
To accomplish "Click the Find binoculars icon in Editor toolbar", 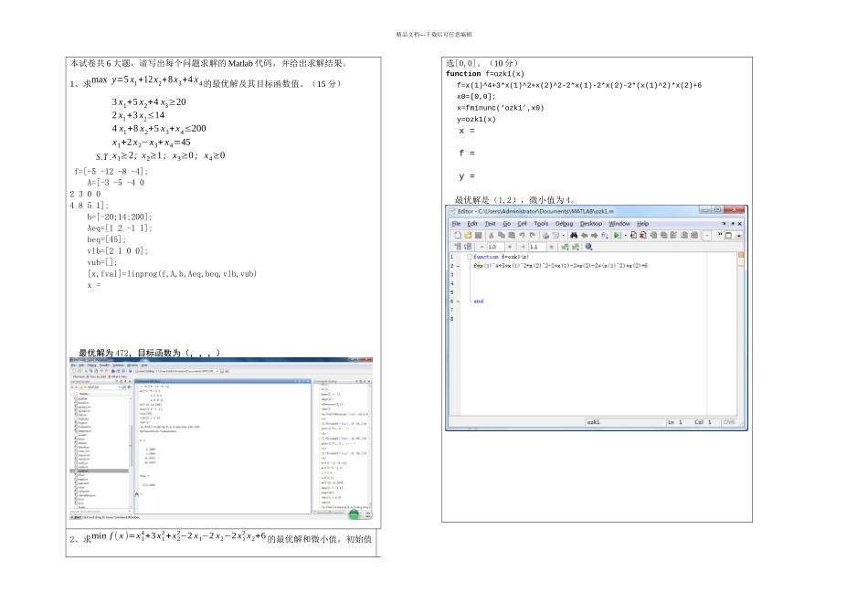I will click(x=572, y=235).
